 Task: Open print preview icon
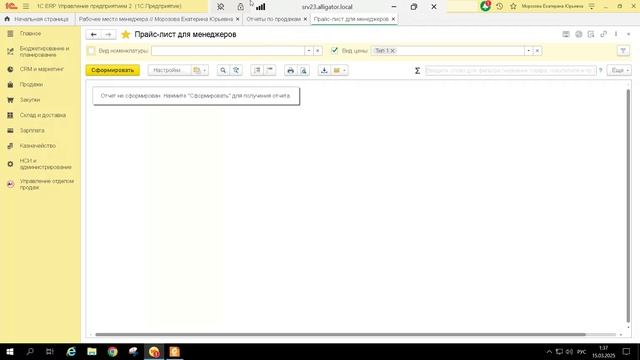(x=303, y=70)
